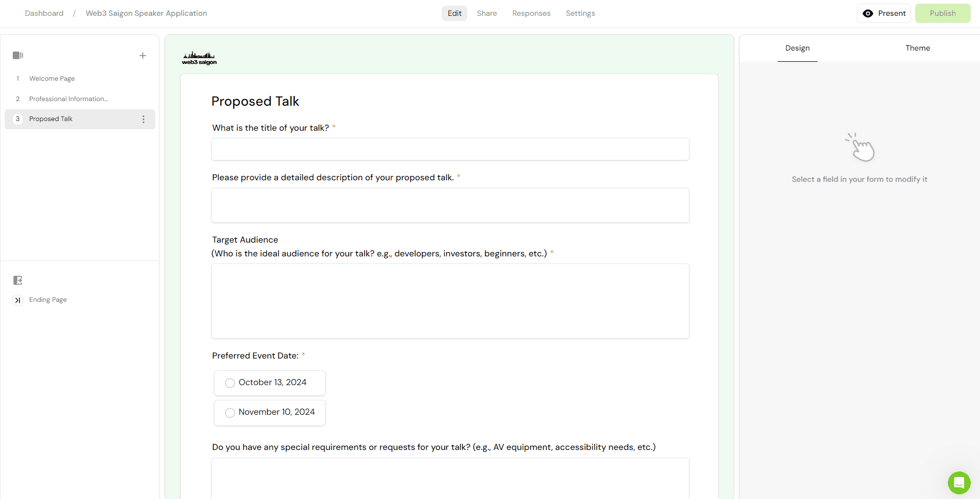This screenshot has width=980, height=499.
Task: Click the skip-to-end icon beside Ending Page
Action: [18, 300]
